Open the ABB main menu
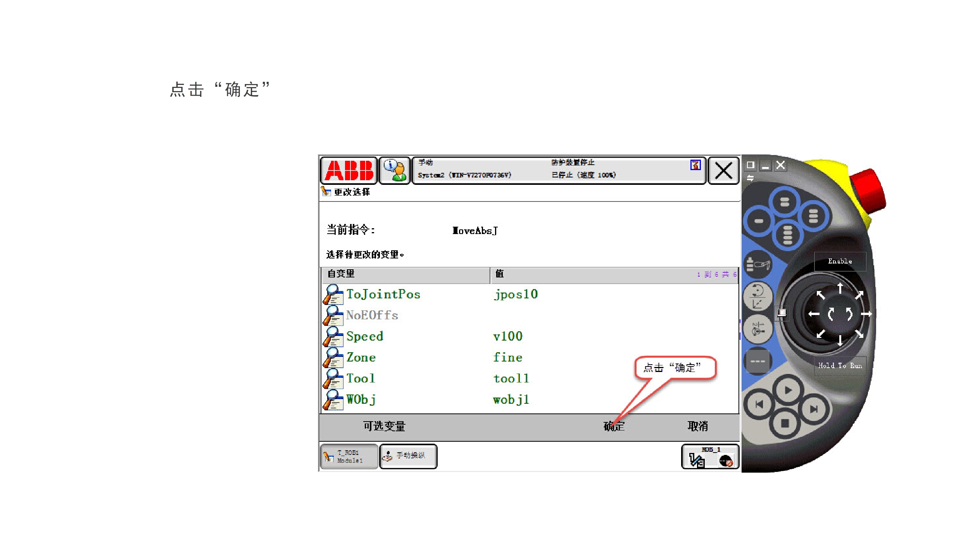The width and height of the screenshot is (980, 551). pos(349,170)
